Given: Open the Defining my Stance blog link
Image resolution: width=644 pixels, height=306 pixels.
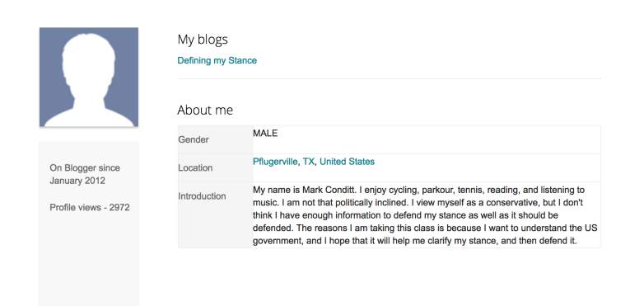Looking at the screenshot, I should (x=217, y=60).
